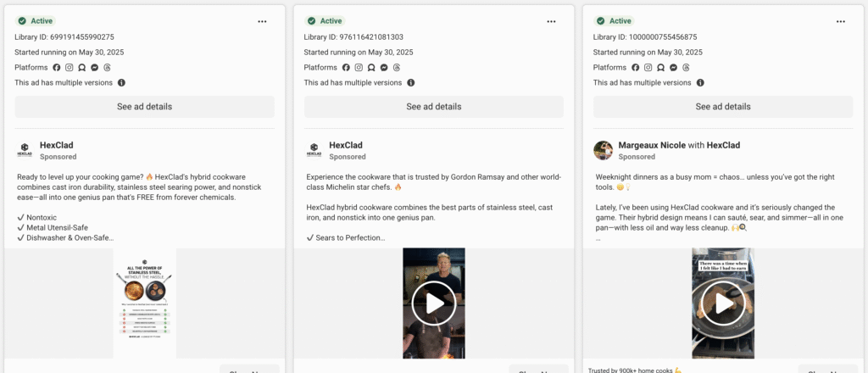Click Active status badge on ad 1000000755456875
The width and height of the screenshot is (868, 373).
point(615,21)
